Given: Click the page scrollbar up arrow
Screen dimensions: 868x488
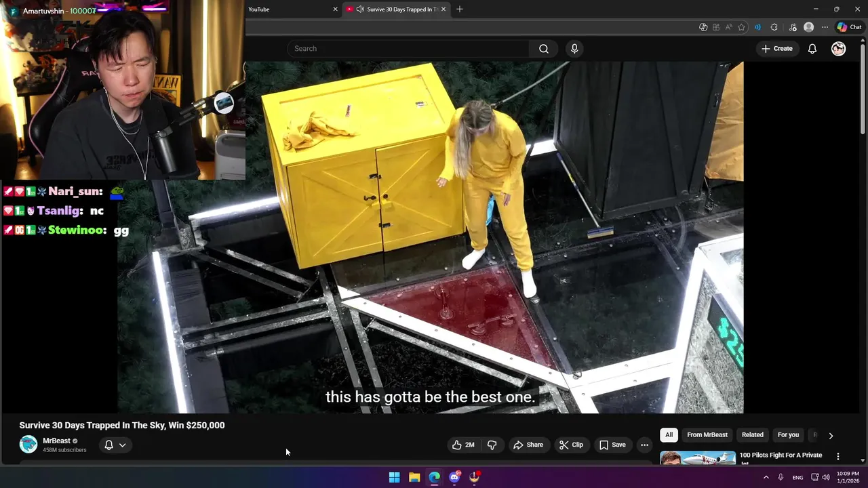Looking at the screenshot, I should tap(863, 42).
